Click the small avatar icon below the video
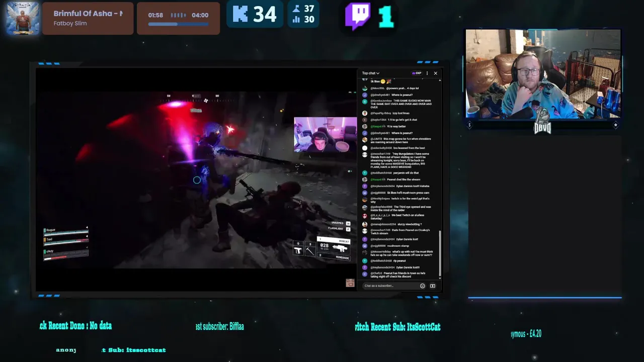 350,283
